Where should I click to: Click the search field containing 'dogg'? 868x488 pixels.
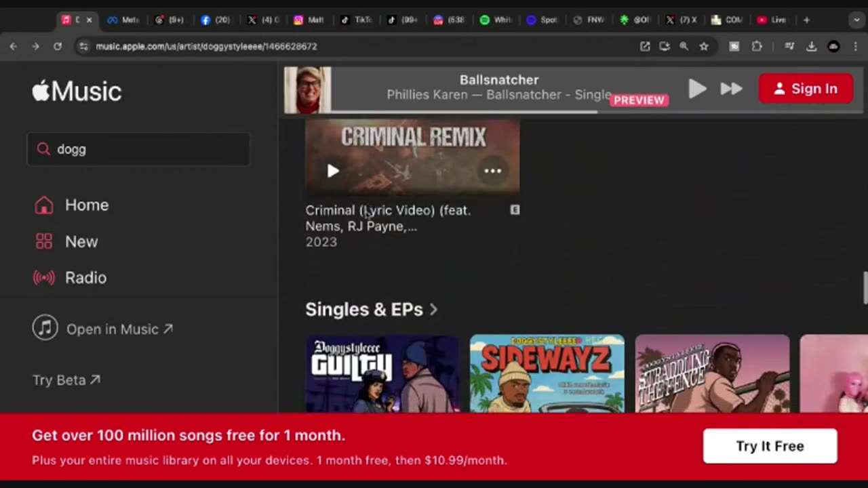(138, 149)
